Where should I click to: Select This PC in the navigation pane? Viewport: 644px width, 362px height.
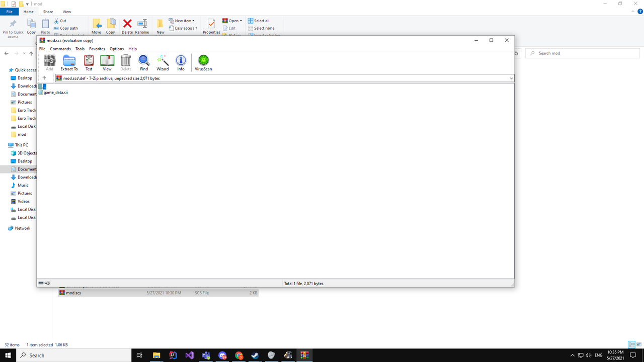[x=18, y=145]
